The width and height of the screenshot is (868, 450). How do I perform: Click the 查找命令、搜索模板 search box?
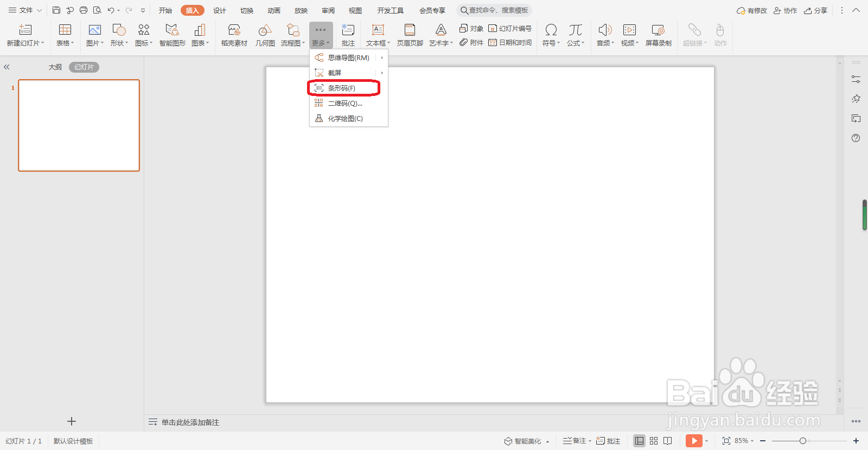[x=494, y=10]
